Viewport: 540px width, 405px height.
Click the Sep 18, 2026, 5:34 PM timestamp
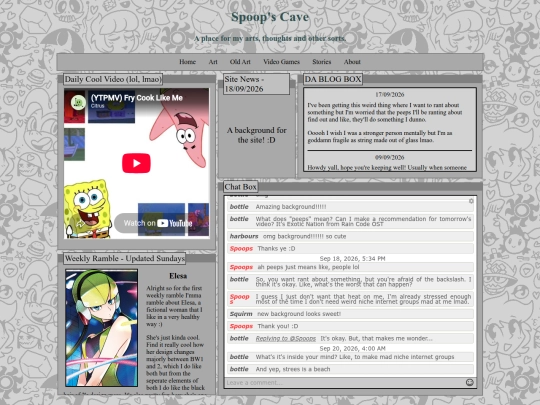coord(352,259)
